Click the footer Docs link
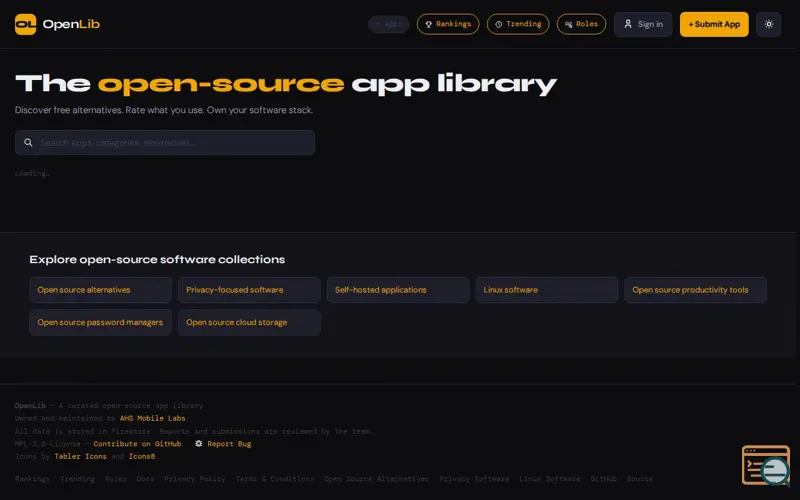The height and width of the screenshot is (500, 800). coord(145,479)
